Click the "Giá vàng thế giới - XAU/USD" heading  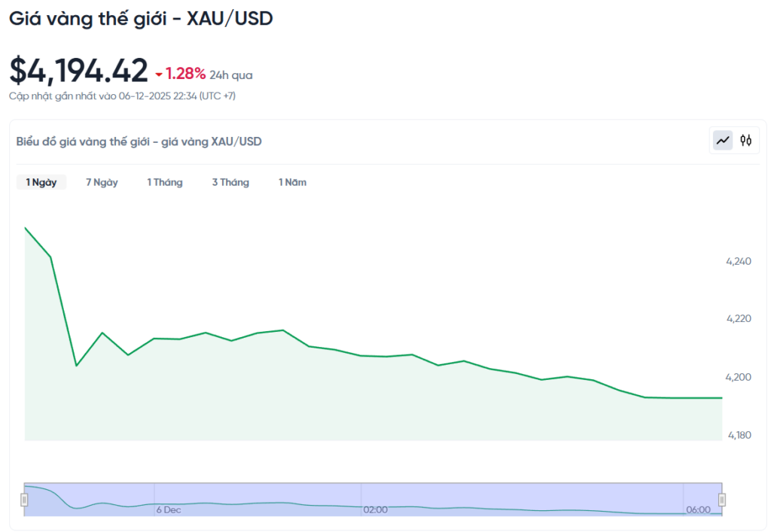[x=141, y=20]
